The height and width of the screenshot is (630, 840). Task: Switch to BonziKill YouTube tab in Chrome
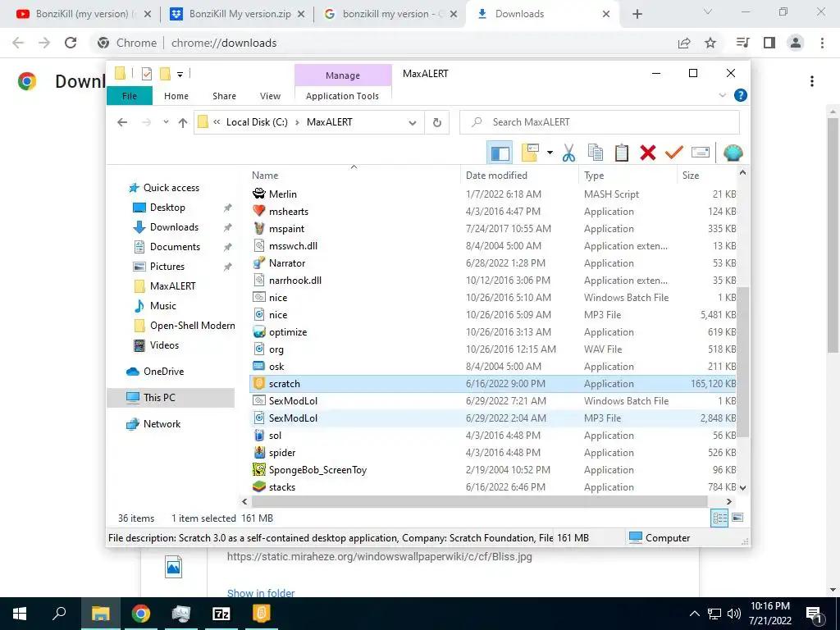click(83, 14)
